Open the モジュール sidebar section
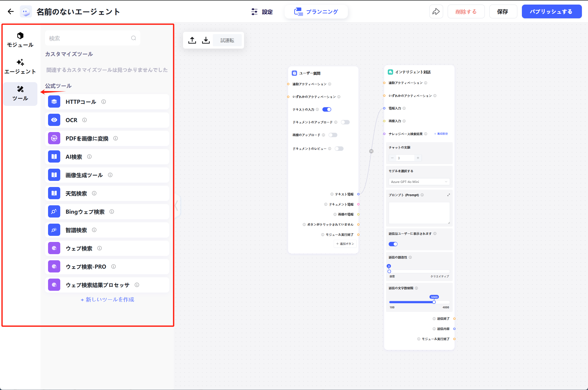 tap(20, 40)
